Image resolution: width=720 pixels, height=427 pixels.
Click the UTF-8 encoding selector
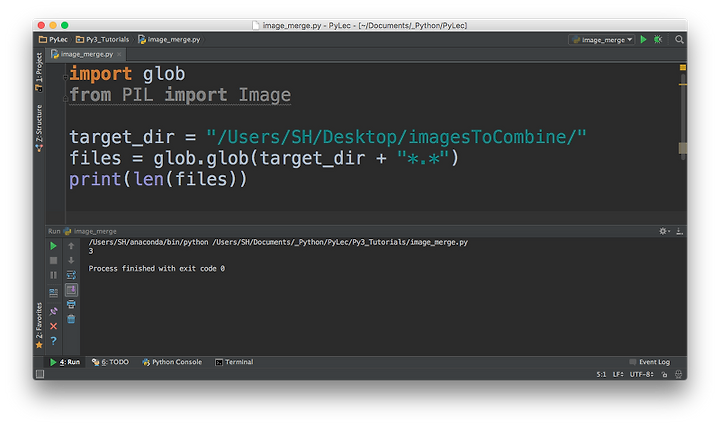[x=641, y=375]
